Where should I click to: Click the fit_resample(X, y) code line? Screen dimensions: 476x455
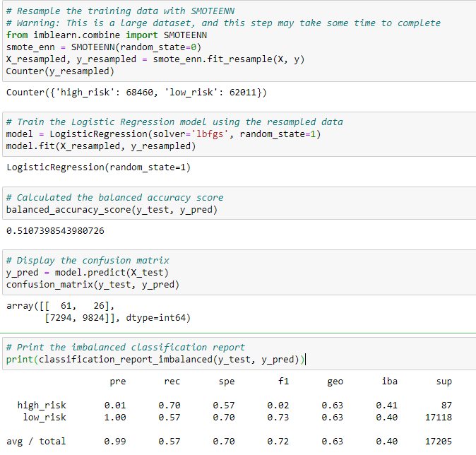[155, 59]
